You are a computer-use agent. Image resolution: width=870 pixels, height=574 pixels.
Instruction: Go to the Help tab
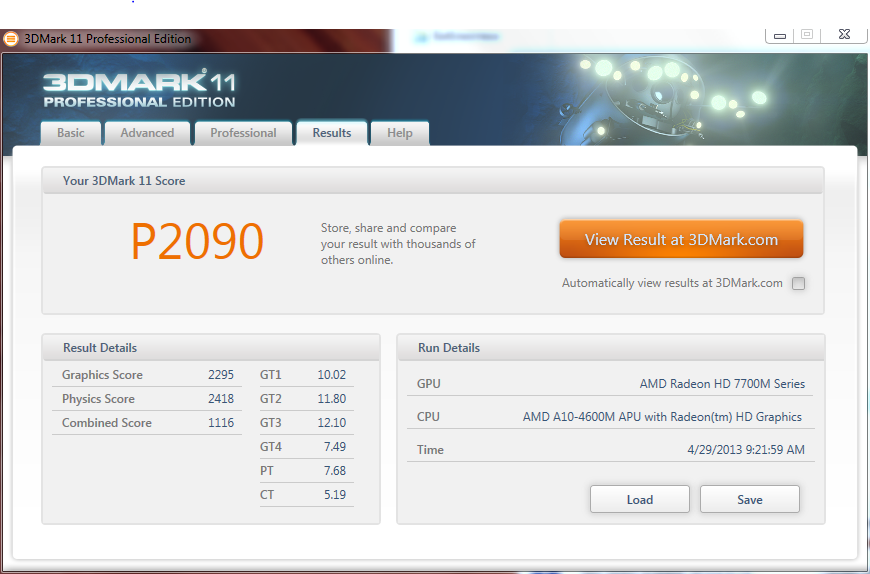click(399, 133)
